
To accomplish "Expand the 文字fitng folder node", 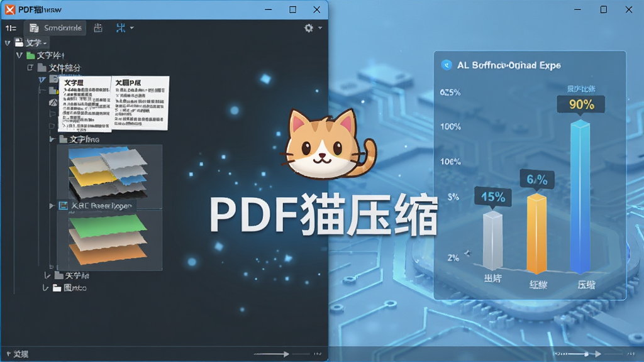I will [x=52, y=139].
